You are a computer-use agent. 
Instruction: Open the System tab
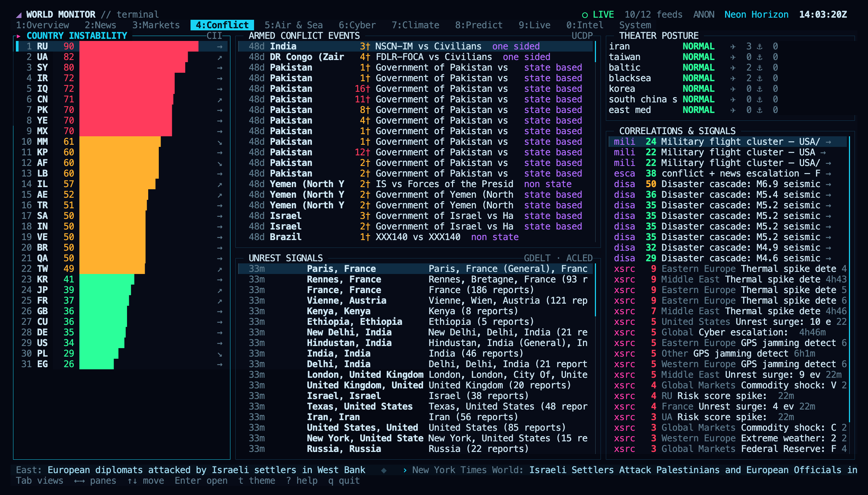click(x=635, y=25)
